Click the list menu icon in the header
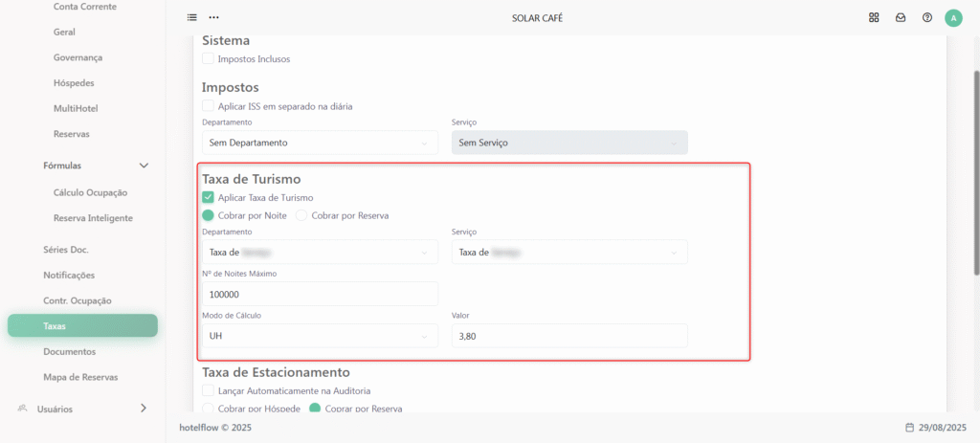The image size is (980, 443). click(x=191, y=17)
